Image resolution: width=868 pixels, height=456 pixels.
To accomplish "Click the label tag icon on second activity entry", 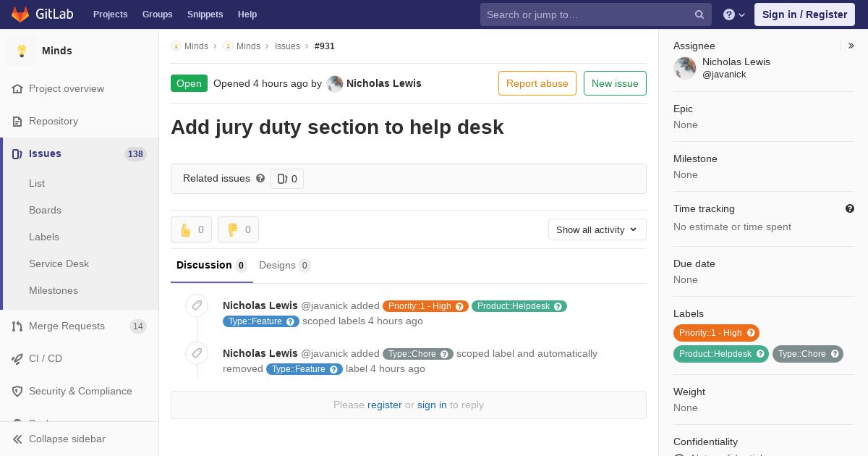I will [197, 353].
